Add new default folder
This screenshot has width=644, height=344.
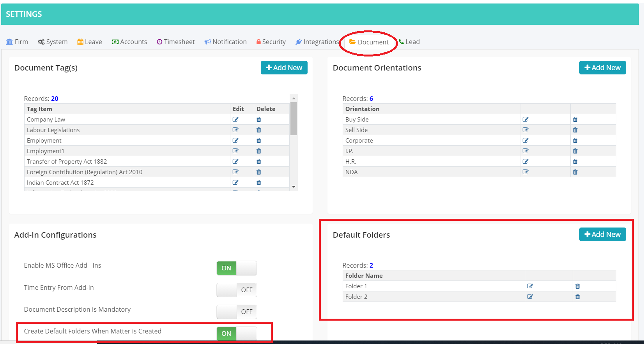pyautogui.click(x=602, y=234)
